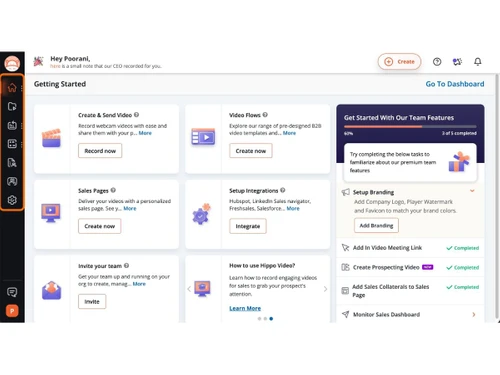Viewport: 500px width, 375px height.
Task: Open Add Sales Collaterals to Sales Page task
Action: pos(410,291)
